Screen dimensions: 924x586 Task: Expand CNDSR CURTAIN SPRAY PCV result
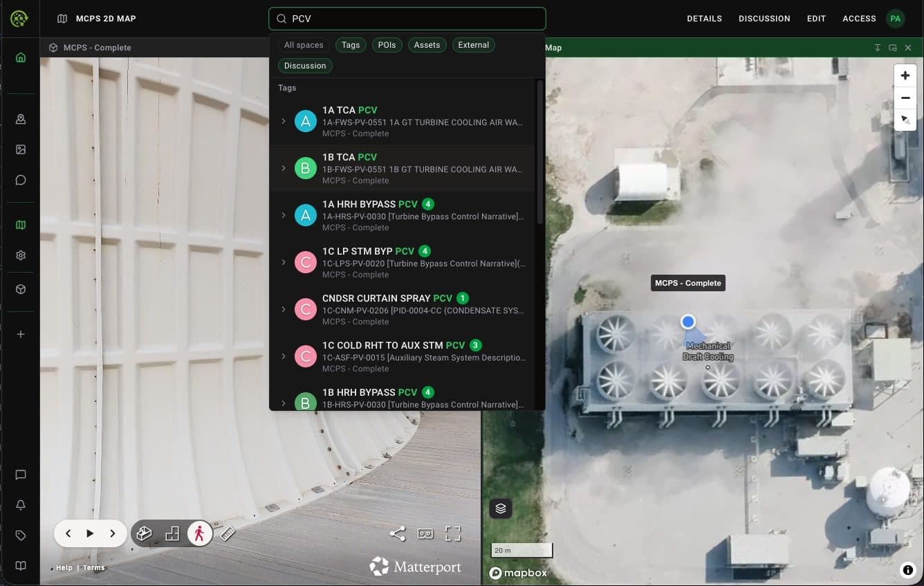[283, 309]
